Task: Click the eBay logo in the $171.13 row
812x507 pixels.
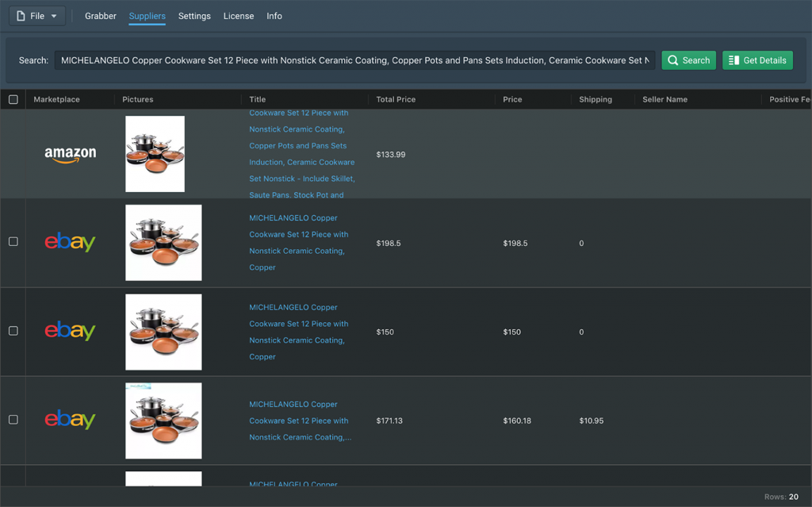Action: tap(70, 421)
